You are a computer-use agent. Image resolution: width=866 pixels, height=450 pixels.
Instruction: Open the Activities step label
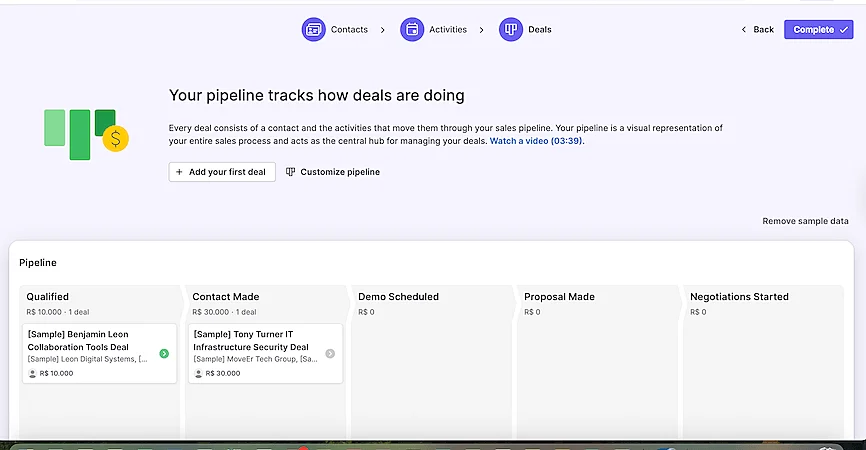[448, 30]
